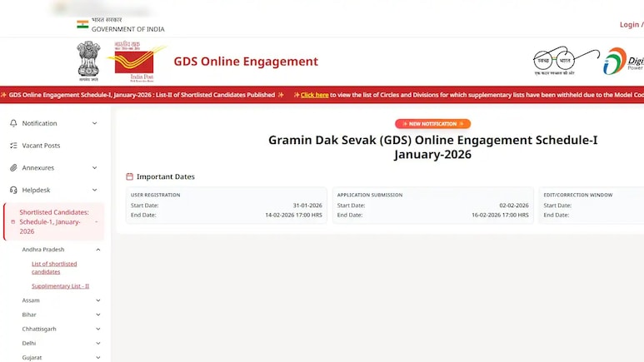Expand the Helpdesk menu chevron
The image size is (644, 362).
[94, 190]
